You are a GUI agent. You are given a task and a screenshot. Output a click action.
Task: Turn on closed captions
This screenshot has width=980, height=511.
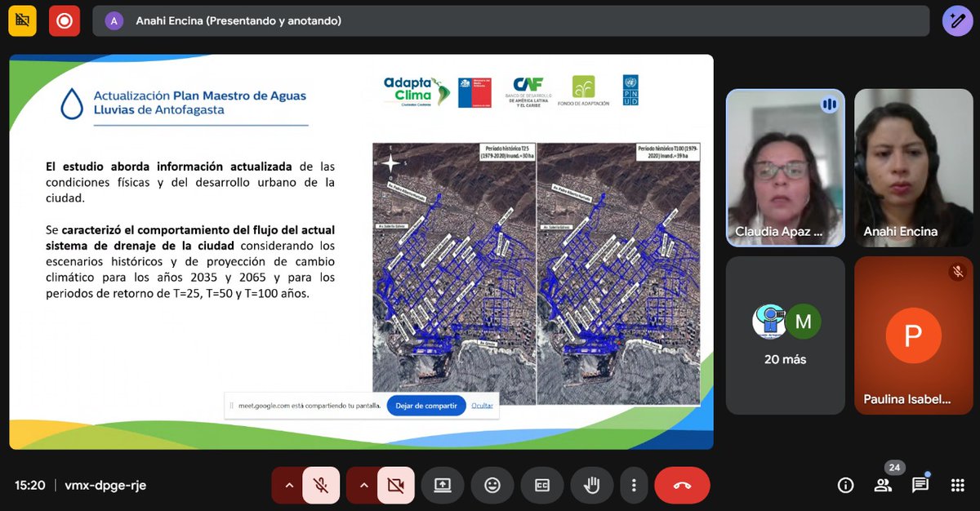point(541,485)
